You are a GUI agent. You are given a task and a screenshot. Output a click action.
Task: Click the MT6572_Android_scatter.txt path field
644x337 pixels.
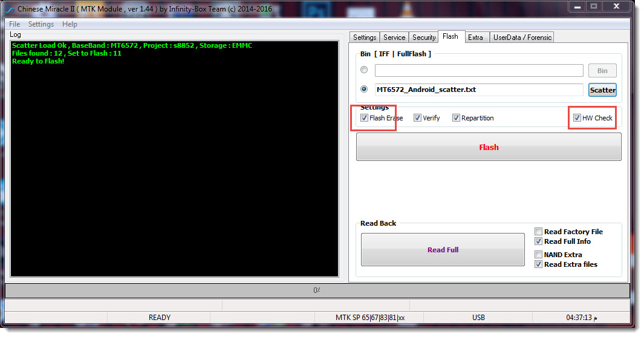tap(479, 90)
